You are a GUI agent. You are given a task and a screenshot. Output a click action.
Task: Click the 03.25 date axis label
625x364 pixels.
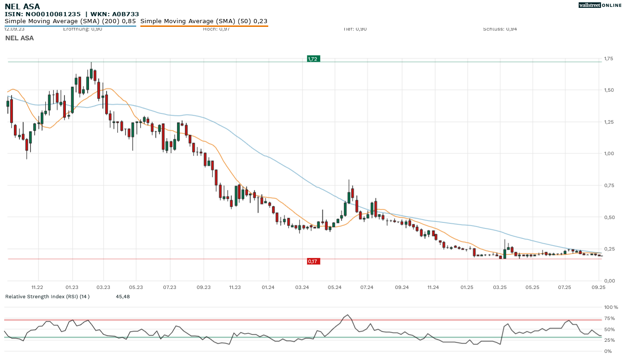pos(500,288)
